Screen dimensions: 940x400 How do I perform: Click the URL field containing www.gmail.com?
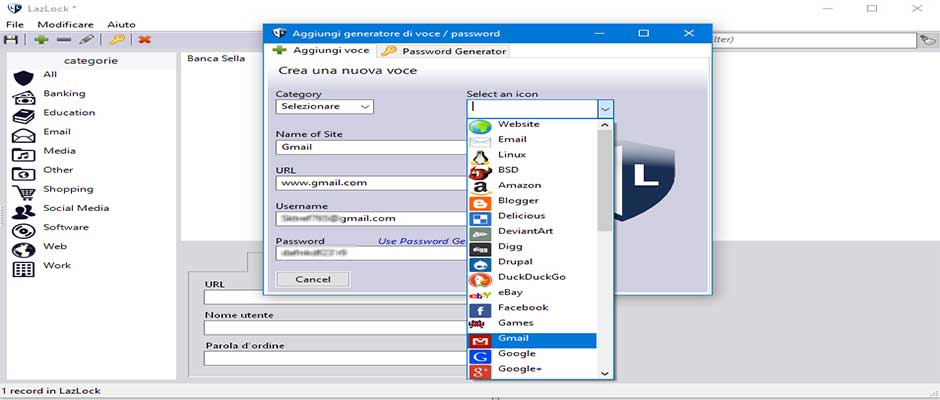[371, 183]
